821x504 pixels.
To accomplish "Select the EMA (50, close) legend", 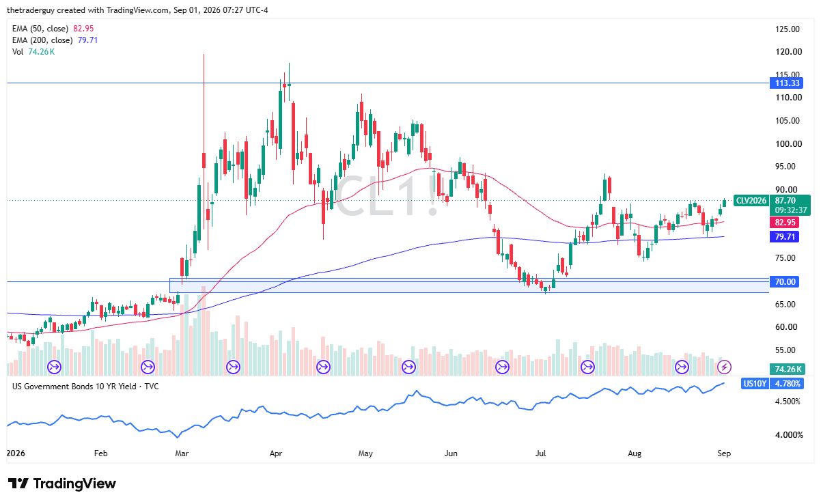I will [53, 28].
